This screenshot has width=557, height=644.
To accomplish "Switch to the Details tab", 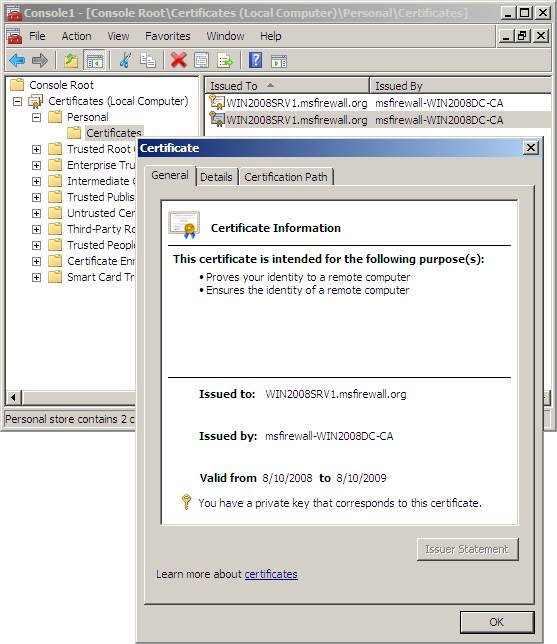I will (216, 177).
